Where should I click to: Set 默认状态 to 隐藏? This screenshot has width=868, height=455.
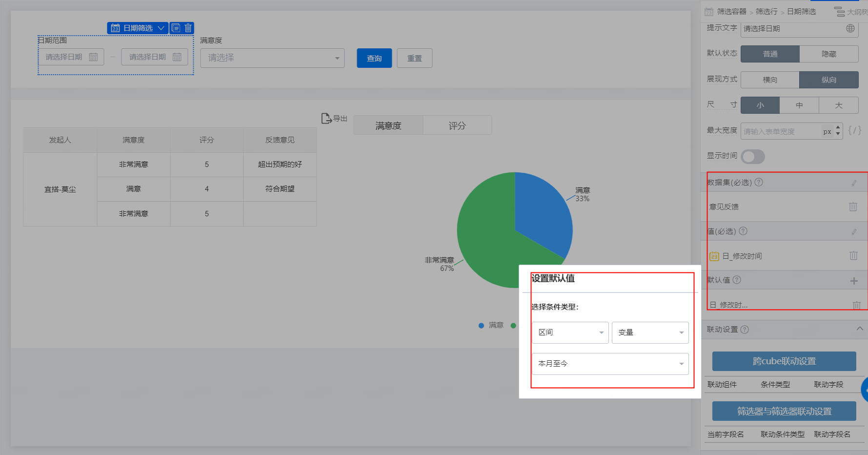point(829,54)
